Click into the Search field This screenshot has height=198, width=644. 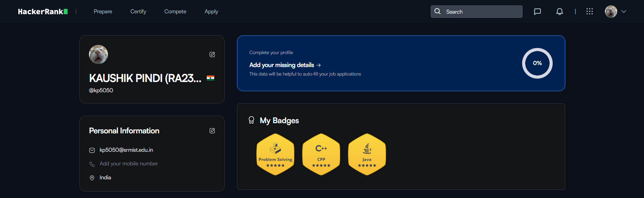477,12
